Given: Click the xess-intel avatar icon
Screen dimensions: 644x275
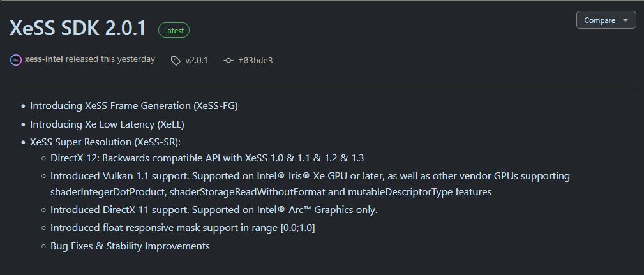Looking at the screenshot, I should point(16,60).
